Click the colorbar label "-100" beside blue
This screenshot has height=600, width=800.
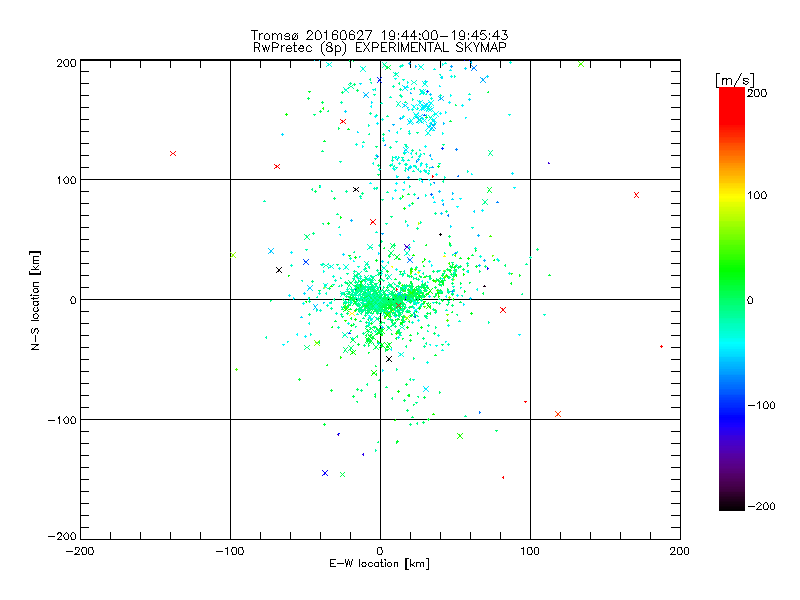pos(761,405)
